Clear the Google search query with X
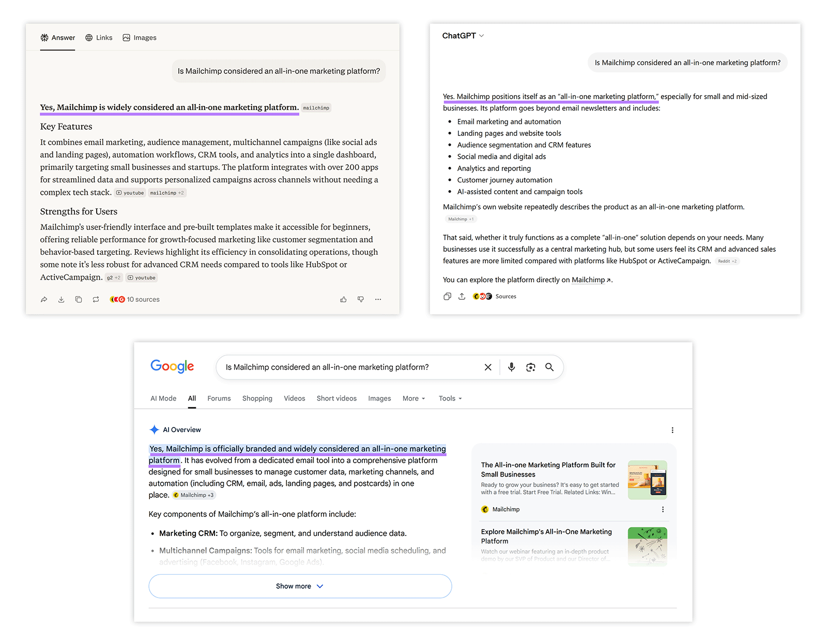Screen dimensions: 827x644 click(488, 367)
